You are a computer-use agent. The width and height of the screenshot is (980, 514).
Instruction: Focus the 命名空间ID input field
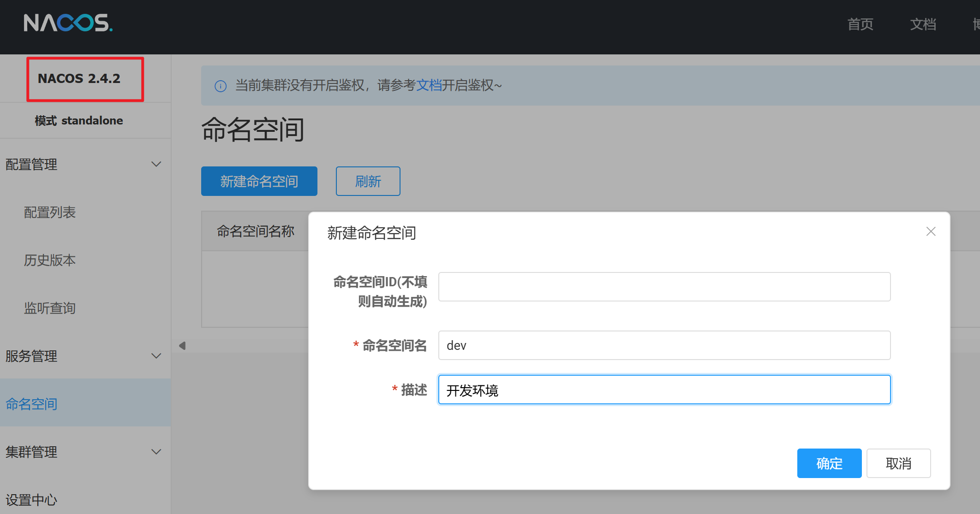click(664, 287)
